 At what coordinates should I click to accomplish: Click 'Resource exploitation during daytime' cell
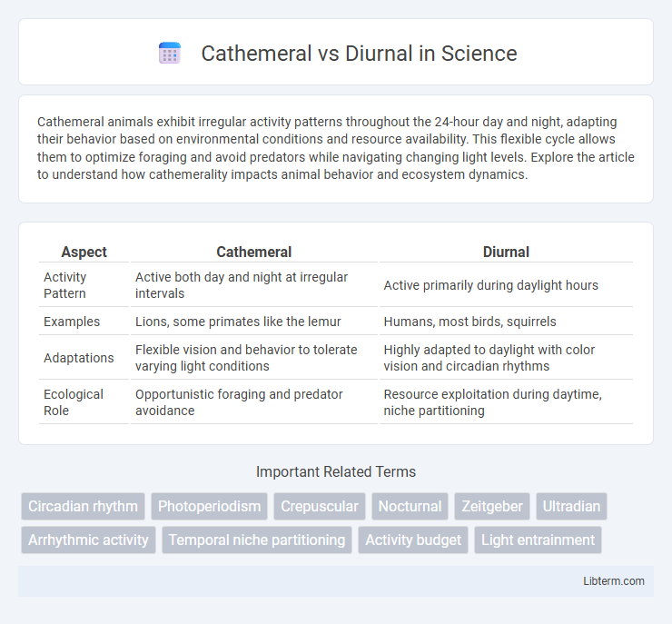tap(506, 402)
